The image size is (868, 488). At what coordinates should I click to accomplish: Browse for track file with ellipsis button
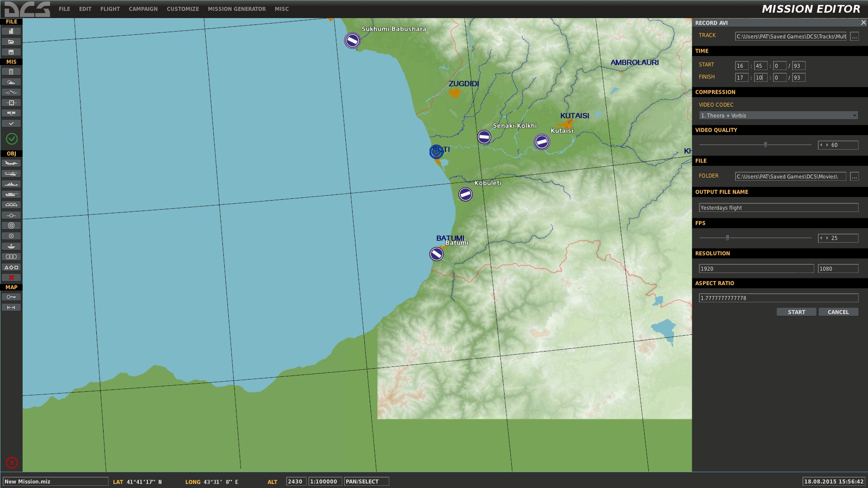[854, 37]
